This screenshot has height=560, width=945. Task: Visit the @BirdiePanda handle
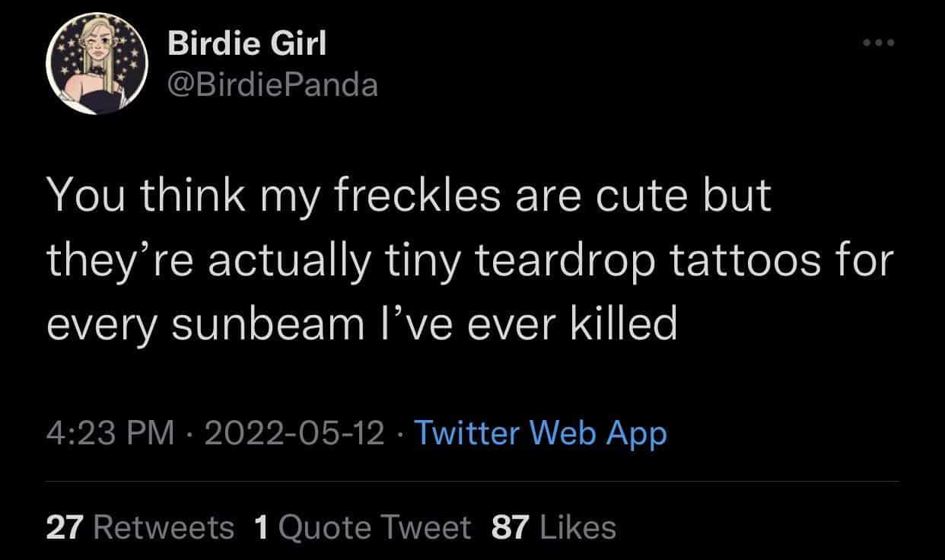click(272, 84)
